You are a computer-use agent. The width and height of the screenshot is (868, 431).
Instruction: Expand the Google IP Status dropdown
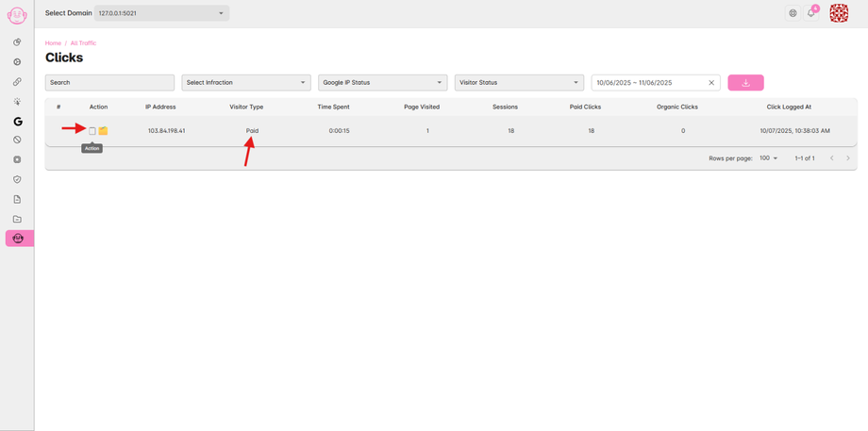382,82
